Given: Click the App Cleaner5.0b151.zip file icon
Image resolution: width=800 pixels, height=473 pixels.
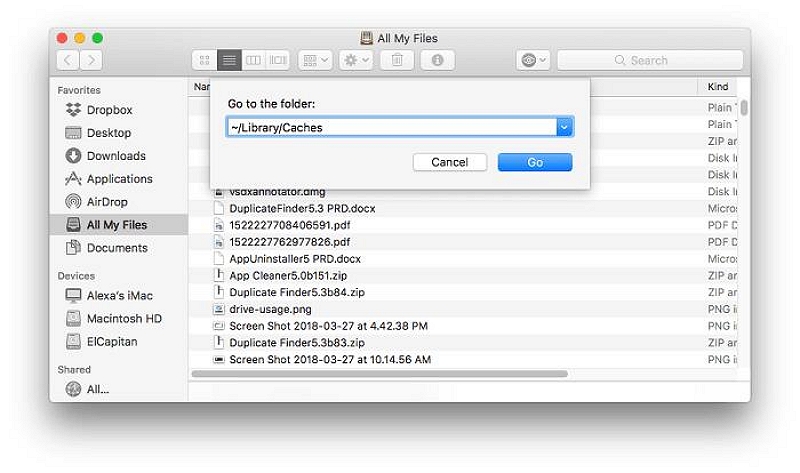Looking at the screenshot, I should pos(218,276).
